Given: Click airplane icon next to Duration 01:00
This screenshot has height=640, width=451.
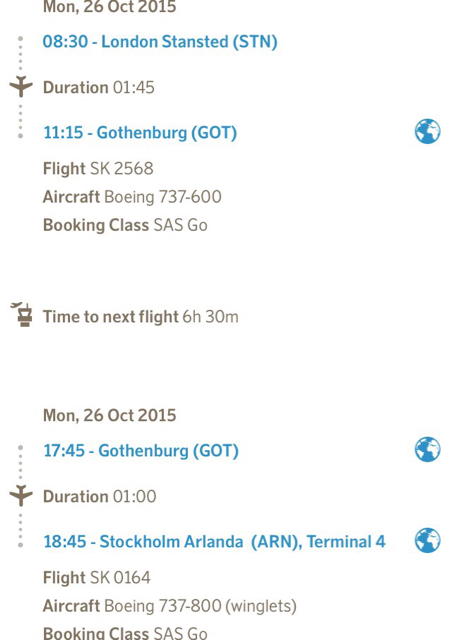Looking at the screenshot, I should tap(21, 496).
